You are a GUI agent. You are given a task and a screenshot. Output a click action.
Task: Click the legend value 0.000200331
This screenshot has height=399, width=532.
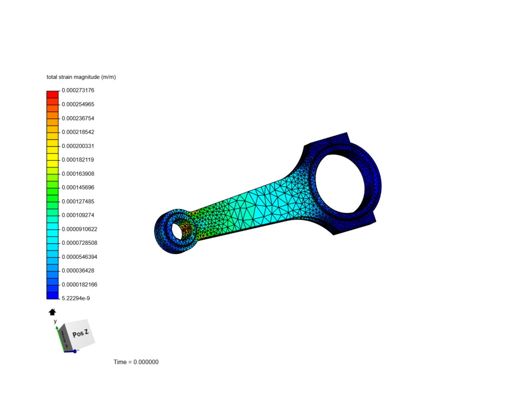78,146
